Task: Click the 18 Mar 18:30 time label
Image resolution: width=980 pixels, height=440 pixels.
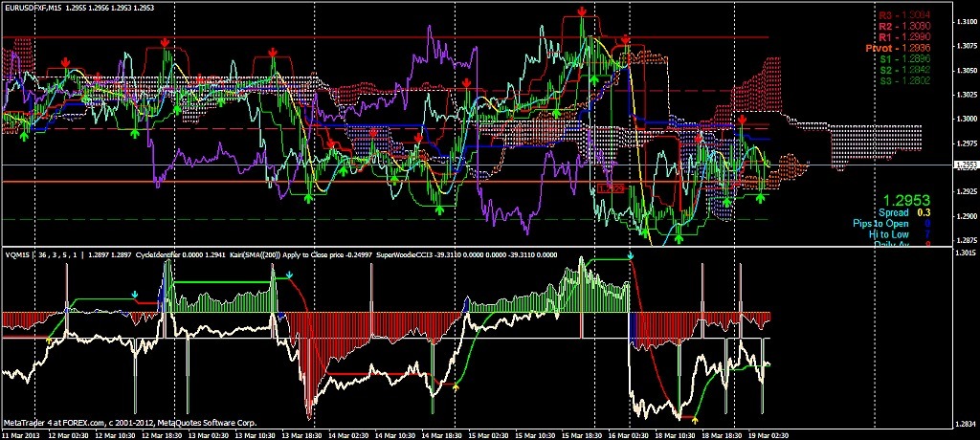Action: pyautogui.click(x=721, y=434)
